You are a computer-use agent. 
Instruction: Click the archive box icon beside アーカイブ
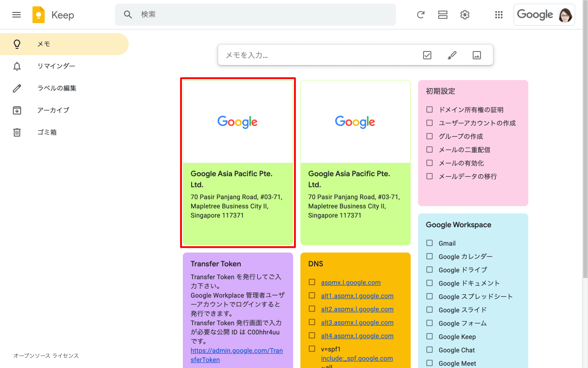pyautogui.click(x=17, y=110)
